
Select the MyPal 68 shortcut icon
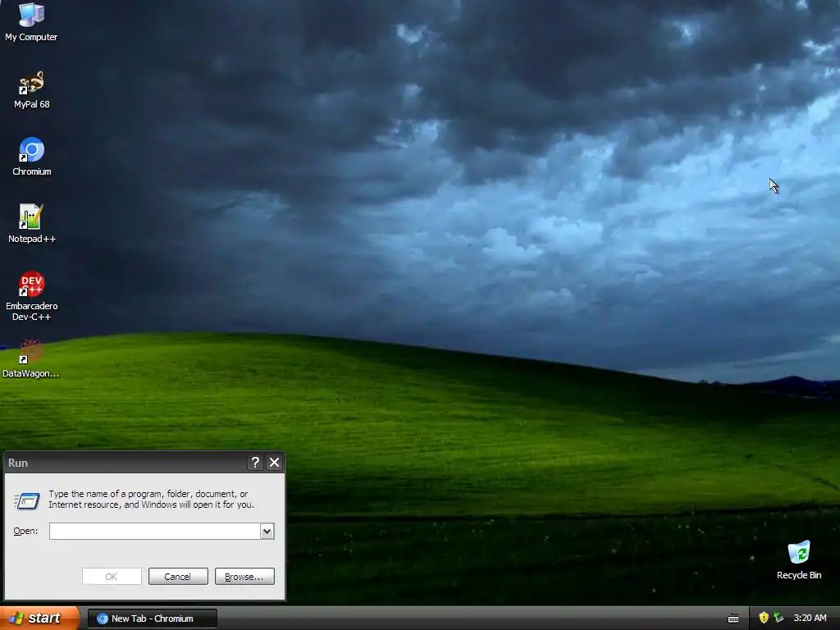pos(32,90)
